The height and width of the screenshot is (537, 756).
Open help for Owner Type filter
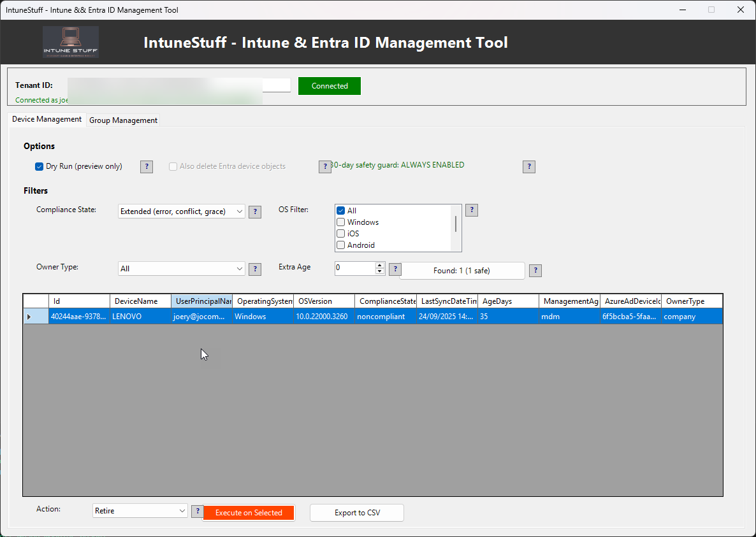[x=254, y=269]
